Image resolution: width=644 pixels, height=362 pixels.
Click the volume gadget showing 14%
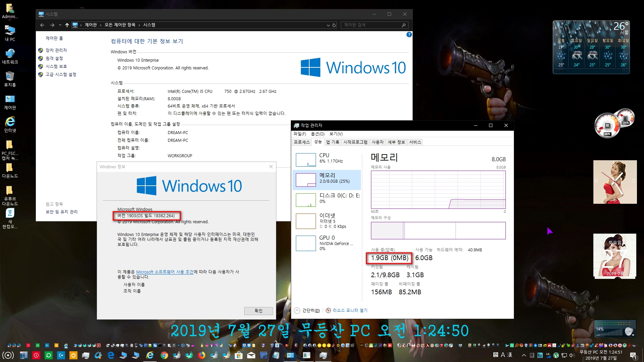[615, 329]
